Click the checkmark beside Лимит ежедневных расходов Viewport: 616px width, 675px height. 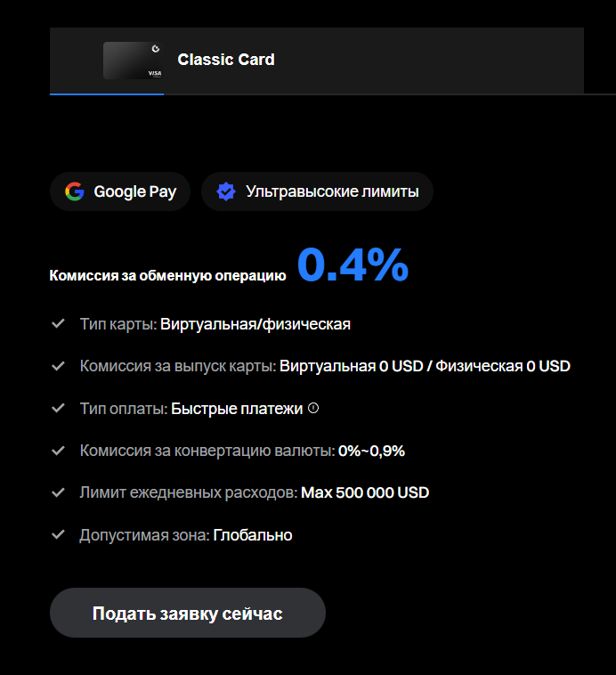(59, 492)
